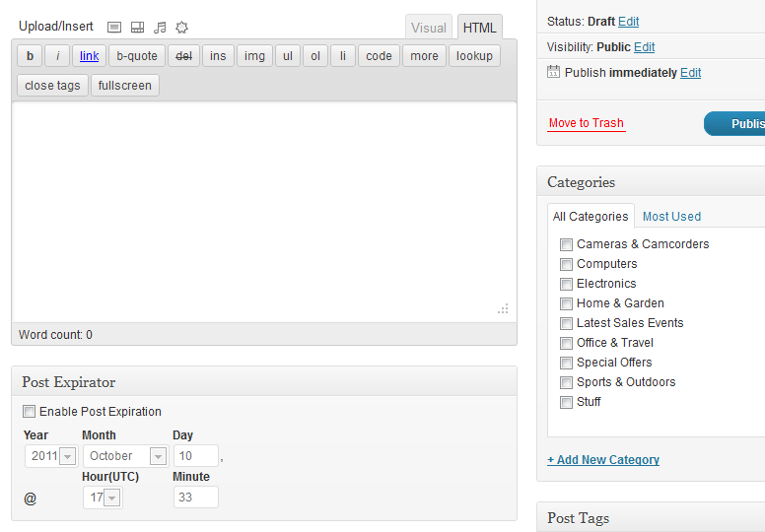Check the Sports & Outdoors category
765x532 pixels.
[566, 383]
